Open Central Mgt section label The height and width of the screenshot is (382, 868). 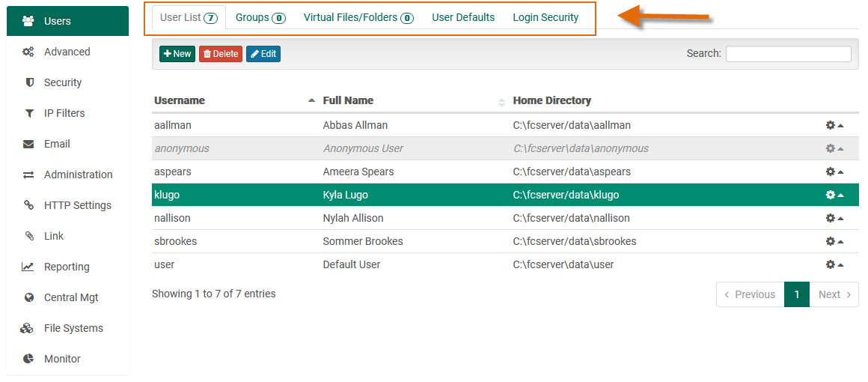(x=71, y=297)
